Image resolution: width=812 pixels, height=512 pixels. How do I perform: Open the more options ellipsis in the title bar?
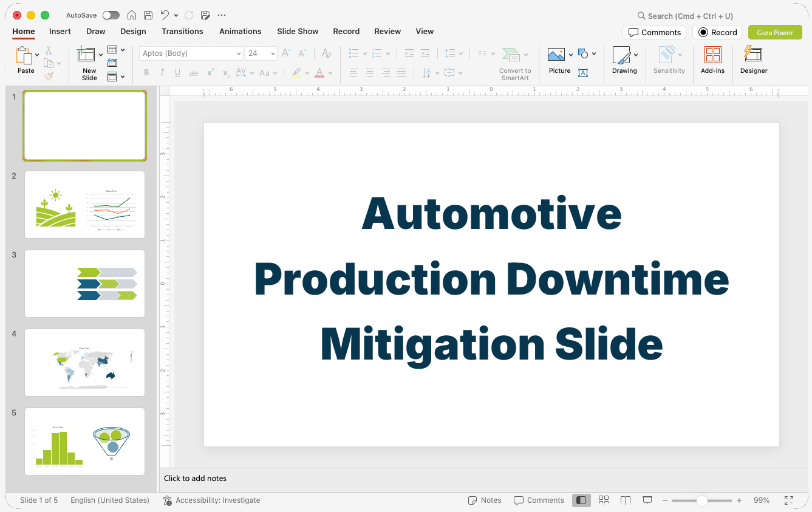point(222,15)
